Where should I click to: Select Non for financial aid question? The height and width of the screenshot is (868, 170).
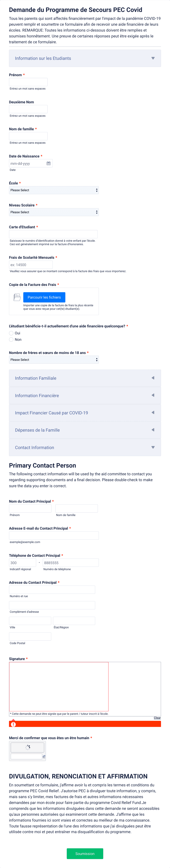[11, 339]
